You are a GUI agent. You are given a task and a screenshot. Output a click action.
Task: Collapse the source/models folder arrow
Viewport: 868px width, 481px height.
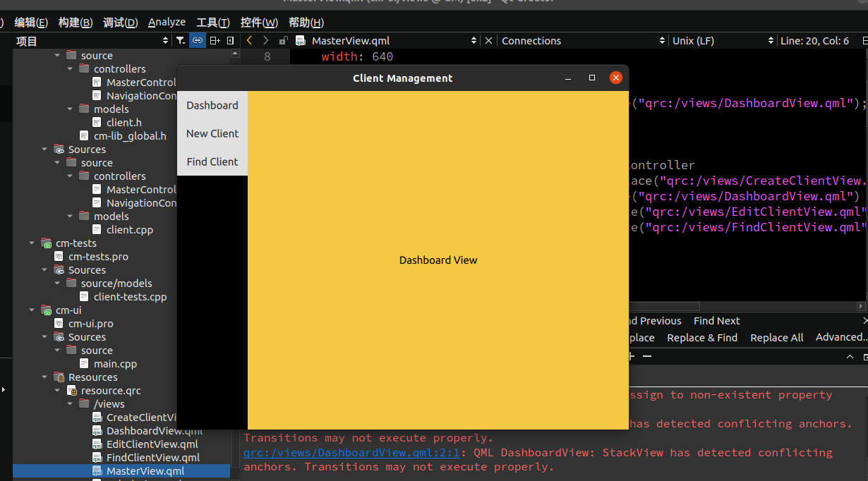click(x=57, y=284)
